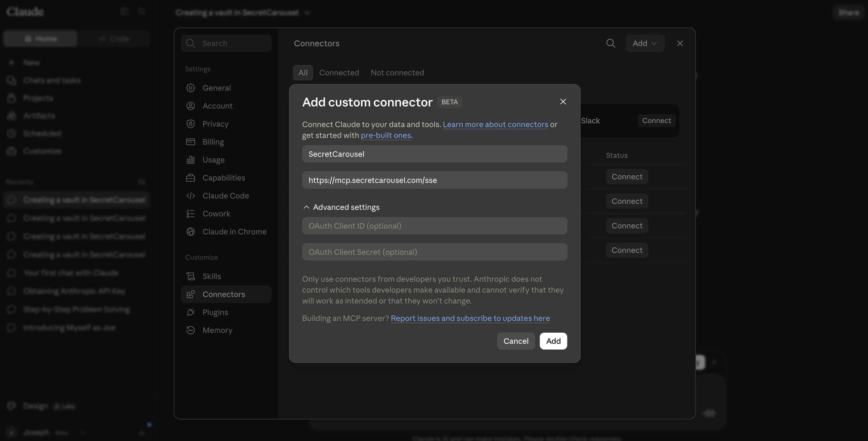Switch to the Not connected tab
Viewport: 868px width, 441px height.
point(397,73)
